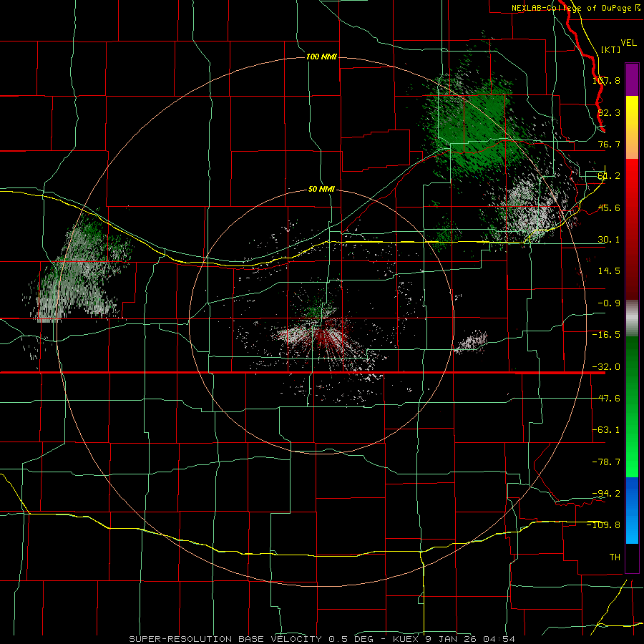644x644 pixels.
Task: Select the -94.2 legend value
Action: click(x=606, y=493)
